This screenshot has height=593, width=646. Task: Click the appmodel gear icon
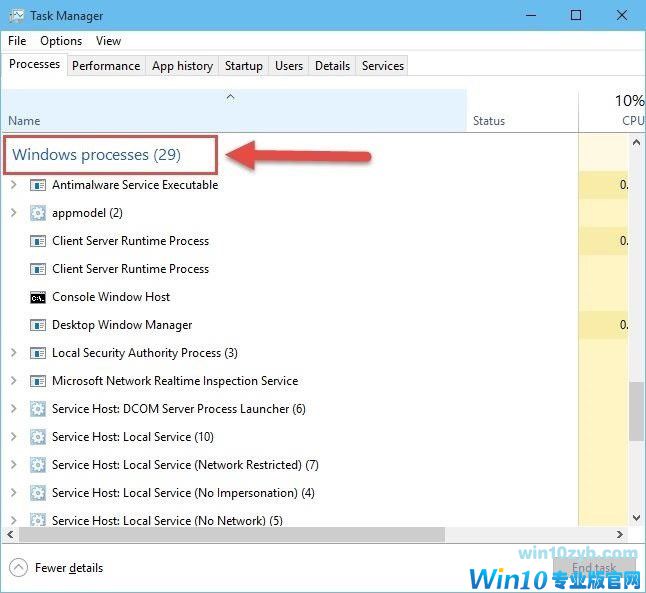tap(38, 213)
